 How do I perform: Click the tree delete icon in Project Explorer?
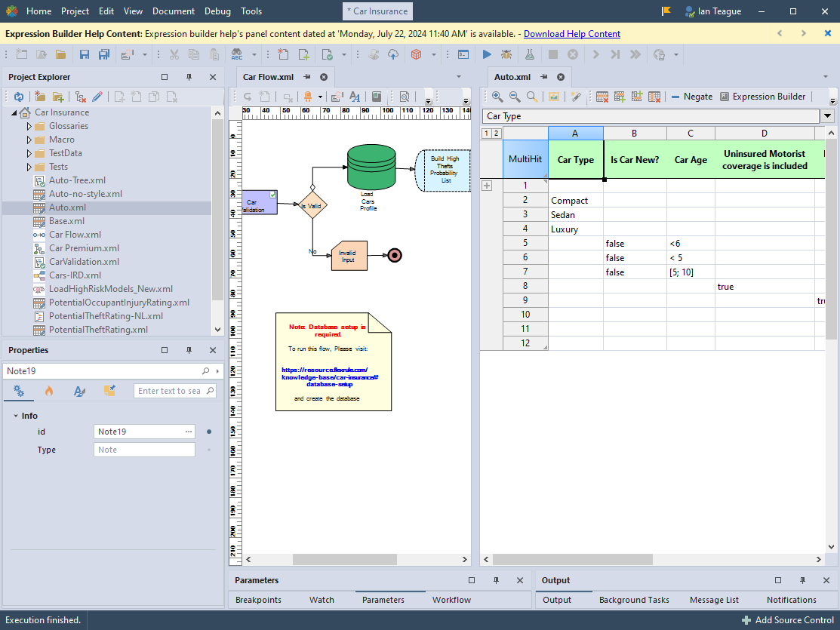(80, 97)
